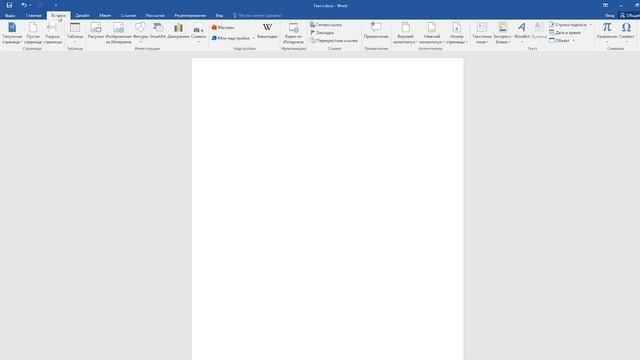640x360 pixels.
Task: Insert Видео из Интернета
Action: point(293,33)
